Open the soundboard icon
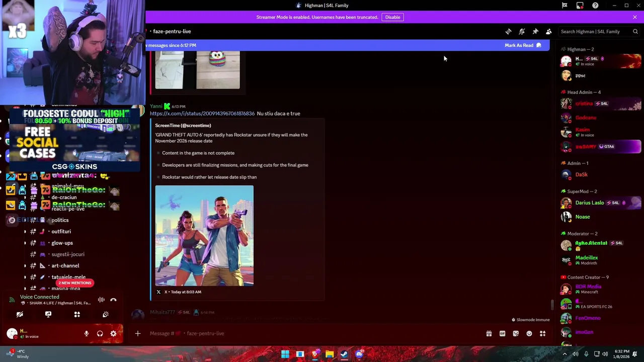Screen dimensions: 644x362 pyautogui.click(x=106, y=314)
